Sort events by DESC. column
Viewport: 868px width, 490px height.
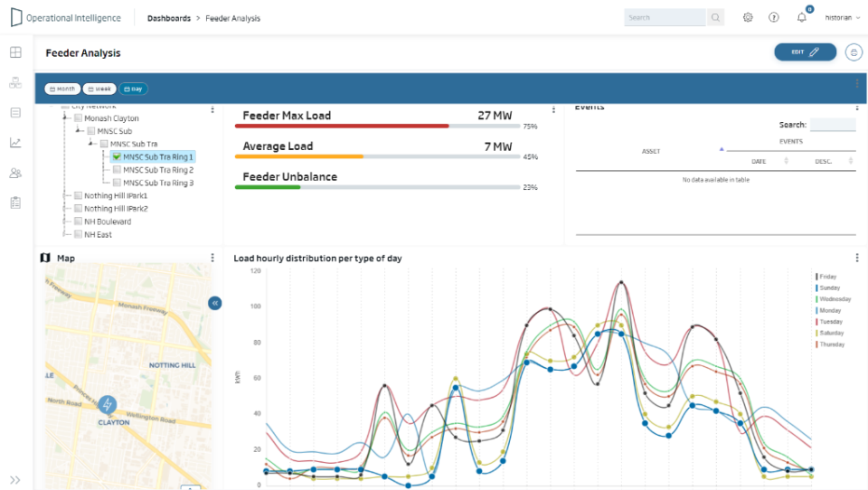823,161
